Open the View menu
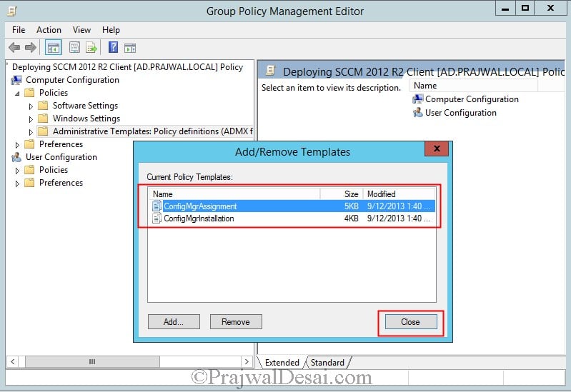The width and height of the screenshot is (571, 392). point(81,30)
